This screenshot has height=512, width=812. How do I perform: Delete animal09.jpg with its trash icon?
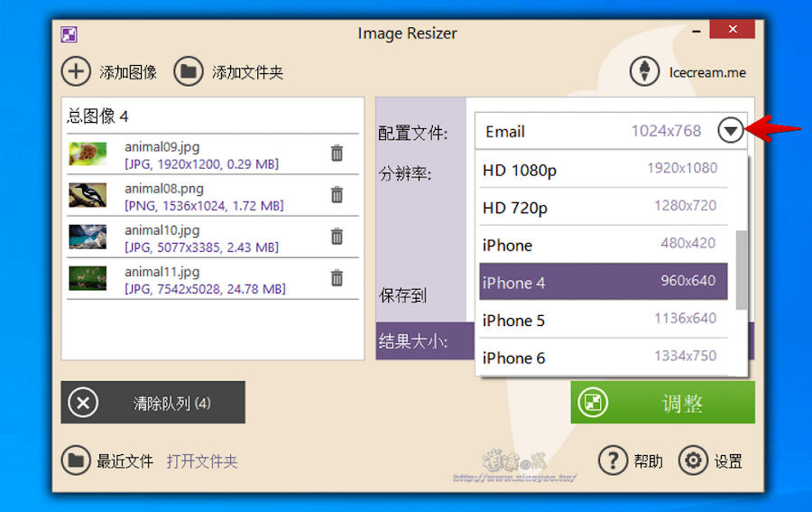(x=337, y=154)
